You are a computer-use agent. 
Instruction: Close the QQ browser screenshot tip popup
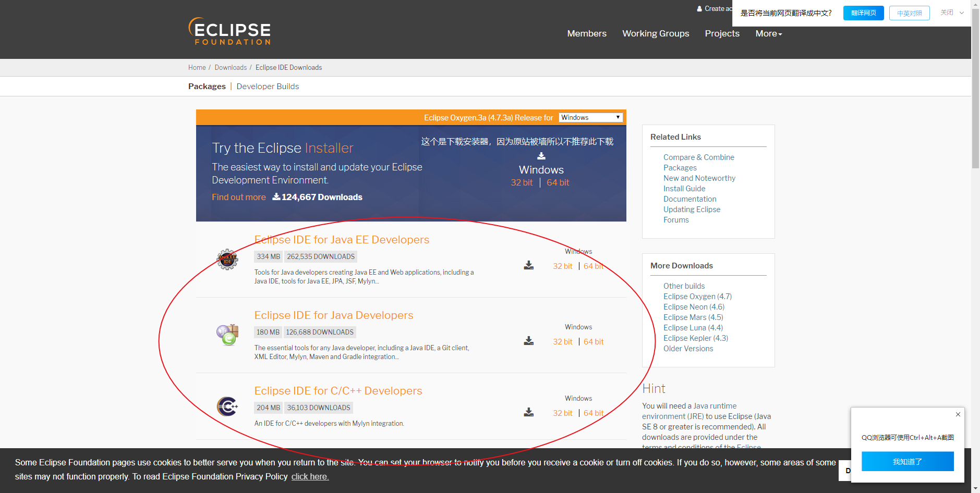pos(958,414)
